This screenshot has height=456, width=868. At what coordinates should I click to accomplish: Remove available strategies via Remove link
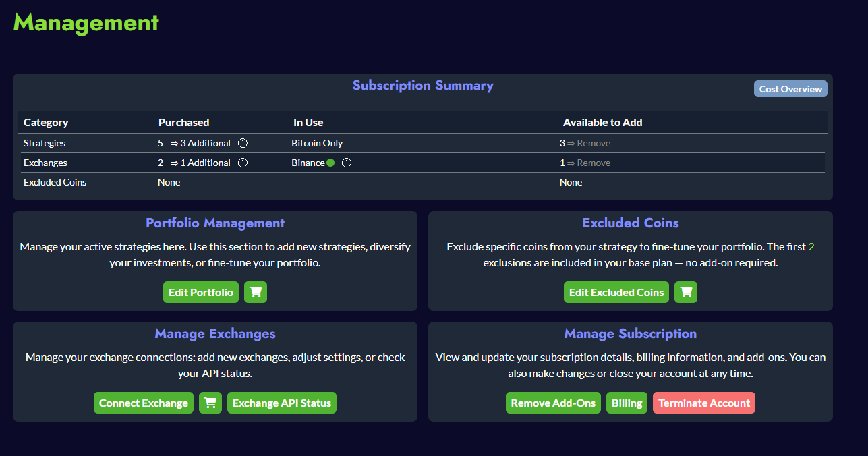pos(594,143)
